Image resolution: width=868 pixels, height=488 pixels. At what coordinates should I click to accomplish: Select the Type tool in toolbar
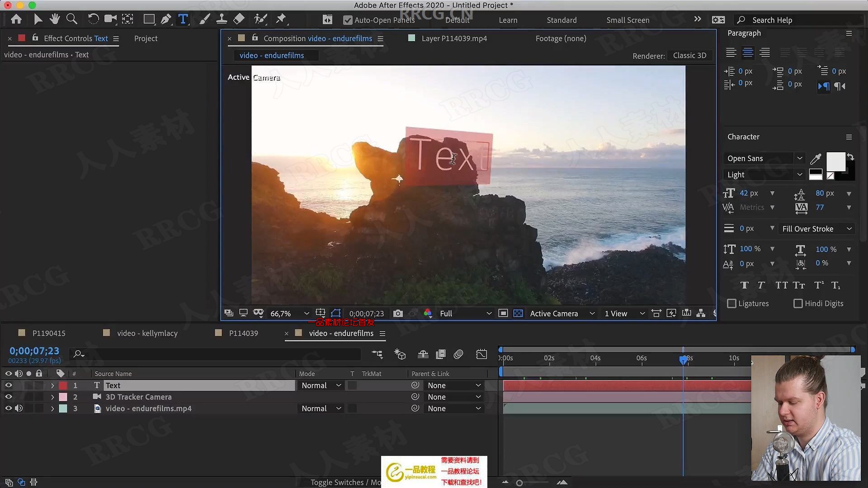(x=184, y=19)
